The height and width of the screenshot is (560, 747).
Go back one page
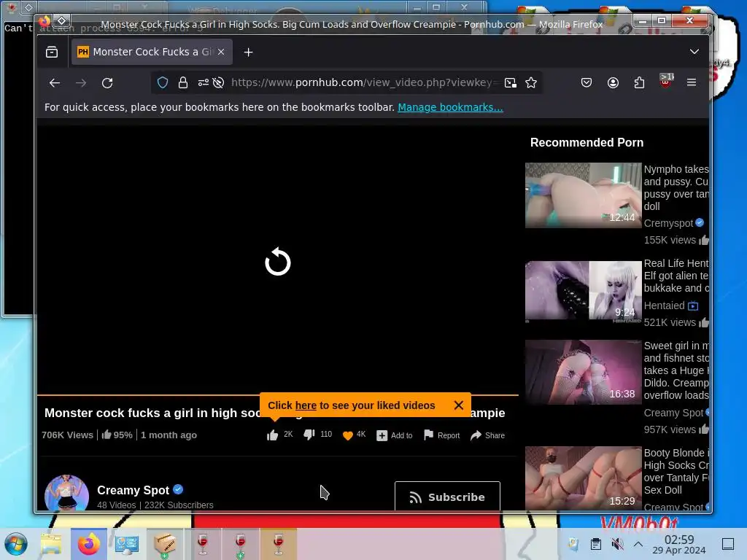pyautogui.click(x=55, y=83)
